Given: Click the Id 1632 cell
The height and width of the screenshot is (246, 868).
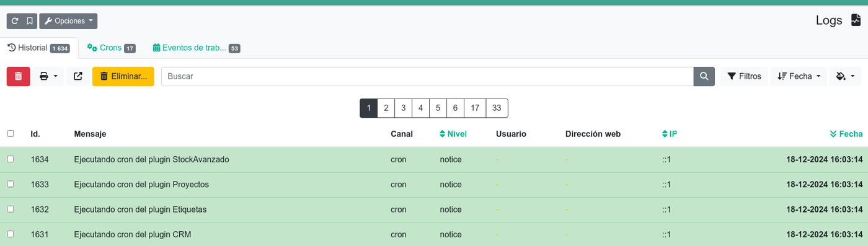Looking at the screenshot, I should pos(40,209).
